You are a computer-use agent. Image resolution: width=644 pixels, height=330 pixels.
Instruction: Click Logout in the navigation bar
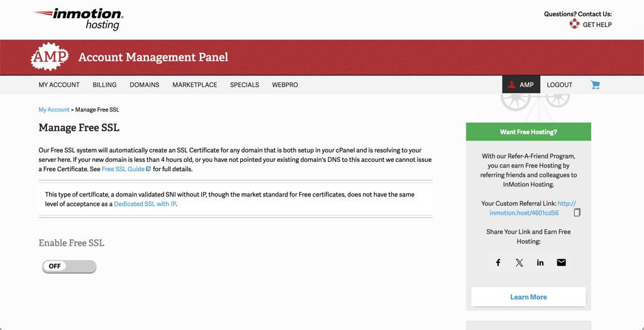(559, 85)
